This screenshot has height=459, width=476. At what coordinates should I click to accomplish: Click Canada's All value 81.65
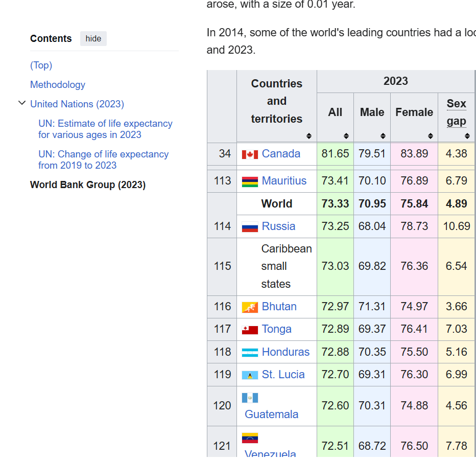(335, 154)
